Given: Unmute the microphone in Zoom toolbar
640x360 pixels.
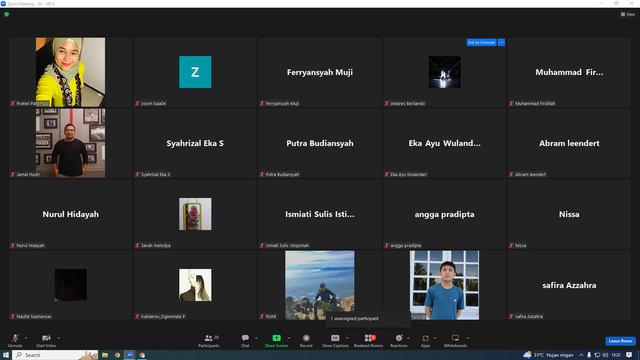Looking at the screenshot, I should (15, 340).
